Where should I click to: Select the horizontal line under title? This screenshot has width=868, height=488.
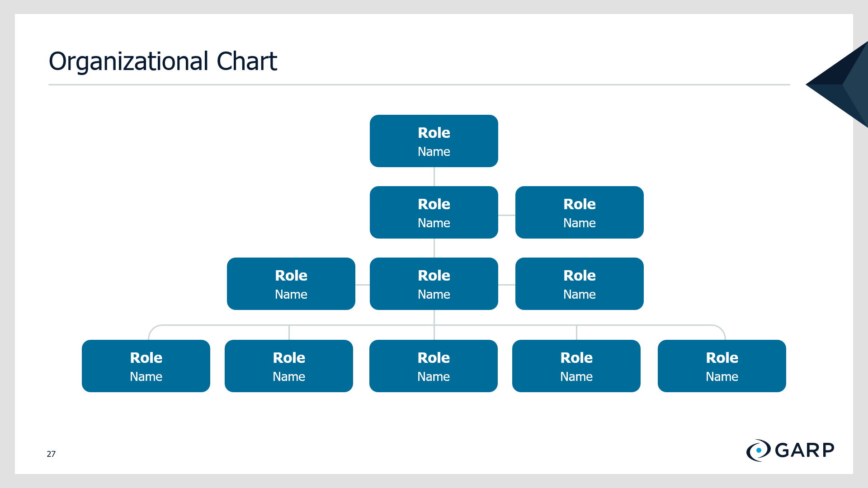(419, 84)
